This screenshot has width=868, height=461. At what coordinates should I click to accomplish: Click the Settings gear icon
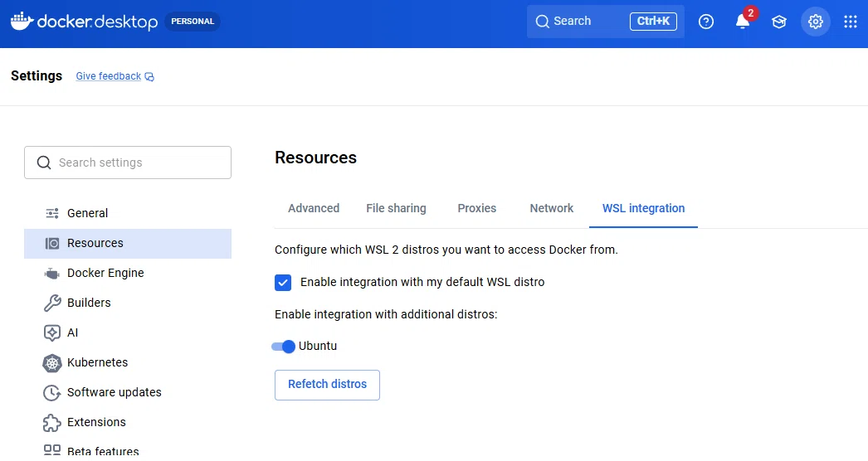coord(816,22)
